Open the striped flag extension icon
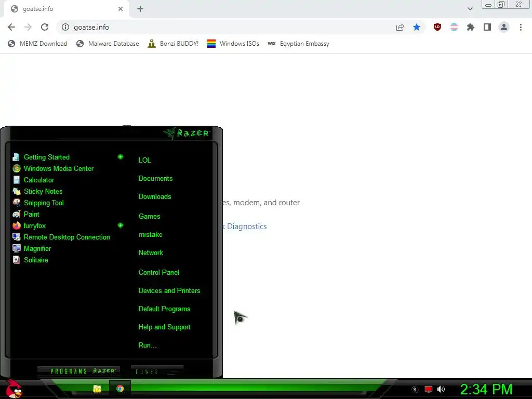This screenshot has height=399, width=532. 454,27
